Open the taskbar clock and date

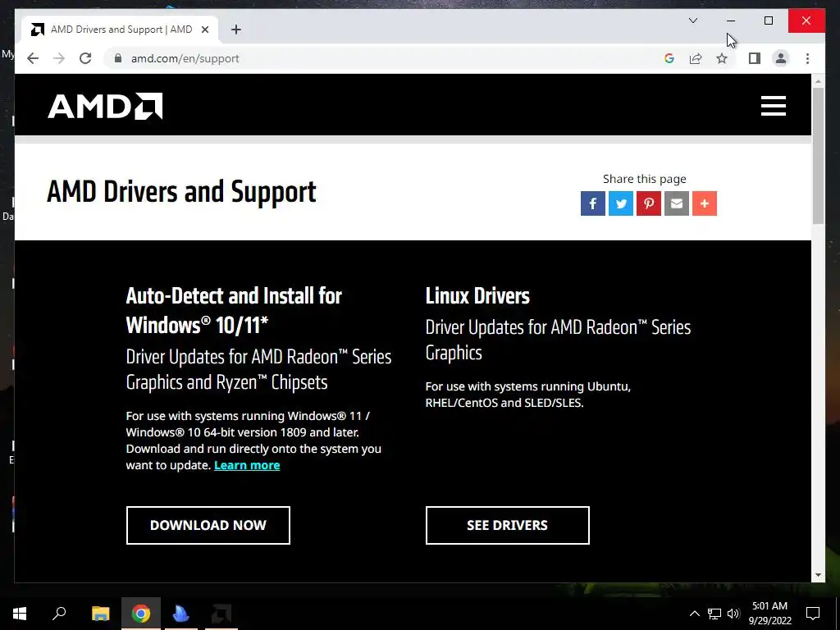pos(769,614)
